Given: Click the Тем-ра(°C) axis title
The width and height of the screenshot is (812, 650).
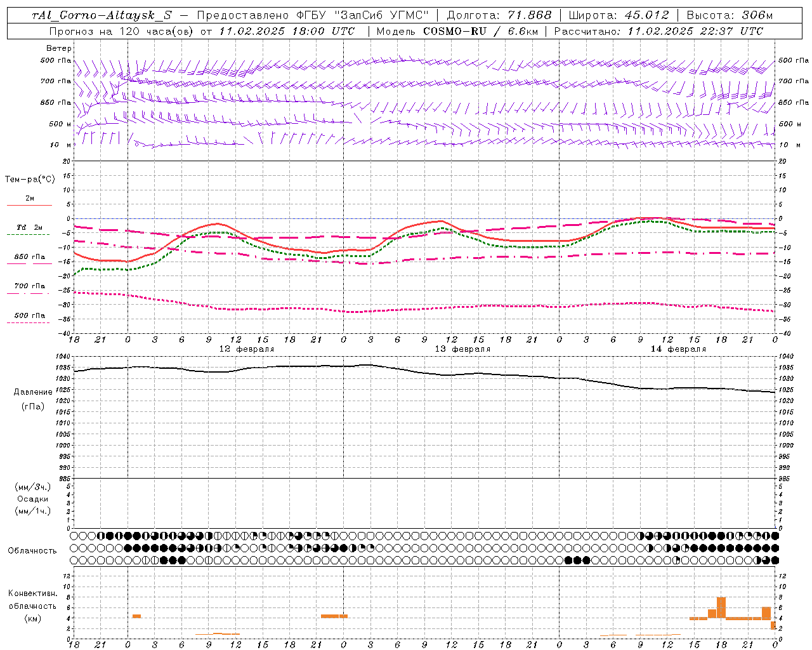Looking at the screenshot, I should 30,180.
